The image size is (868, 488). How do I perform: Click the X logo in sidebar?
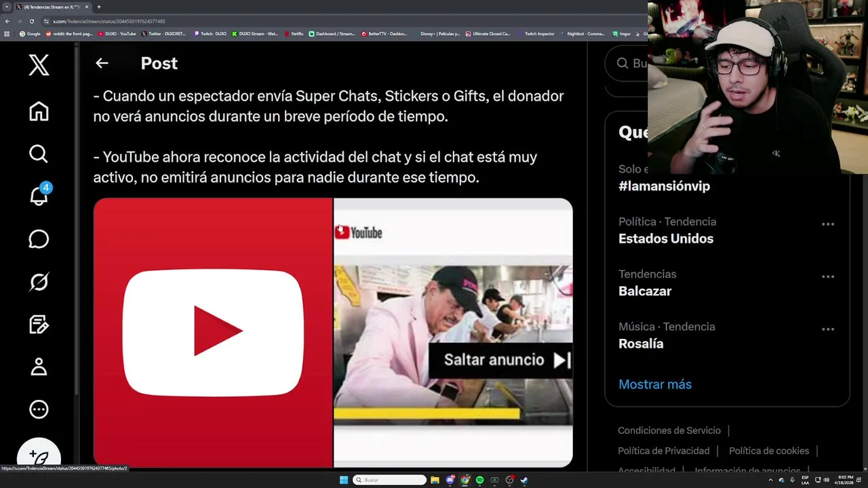tap(39, 65)
